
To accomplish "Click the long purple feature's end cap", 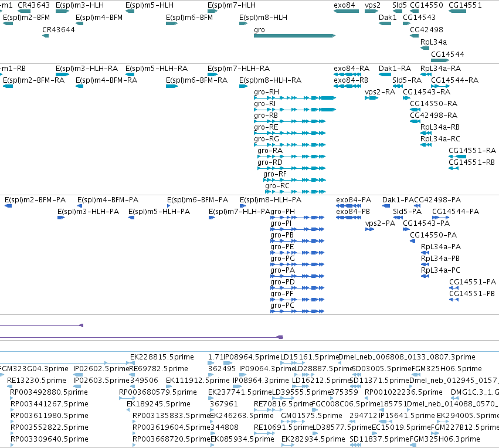I will coord(280,337).
